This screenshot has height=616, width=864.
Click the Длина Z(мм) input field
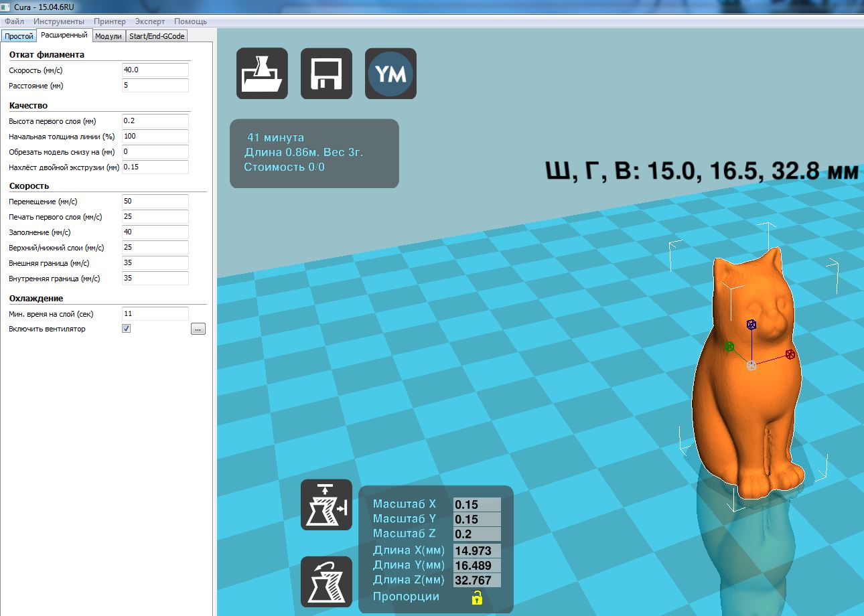(477, 580)
